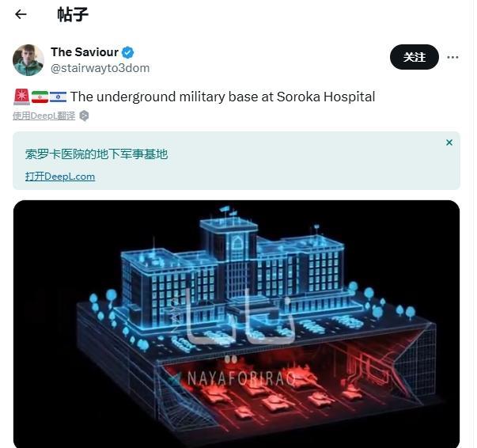The width and height of the screenshot is (477, 448).
Task: Click the Telegram icon in image watermark
Action: pos(176,378)
